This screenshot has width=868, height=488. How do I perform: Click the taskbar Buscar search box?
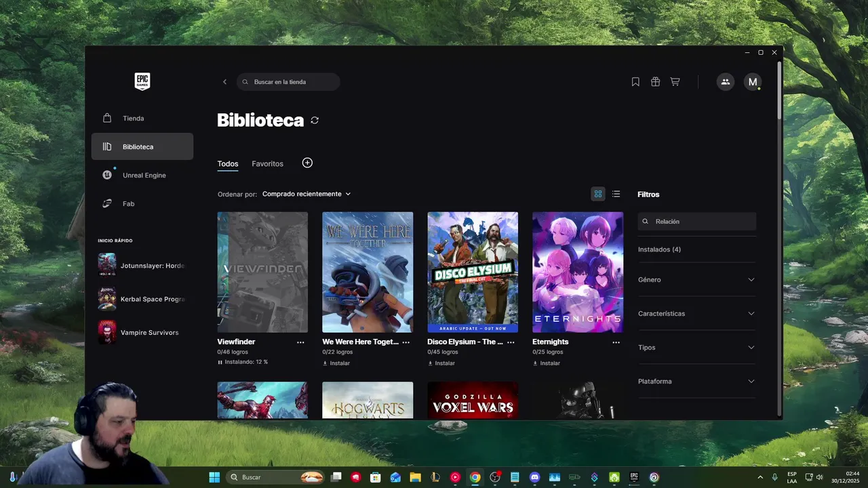pos(275,477)
